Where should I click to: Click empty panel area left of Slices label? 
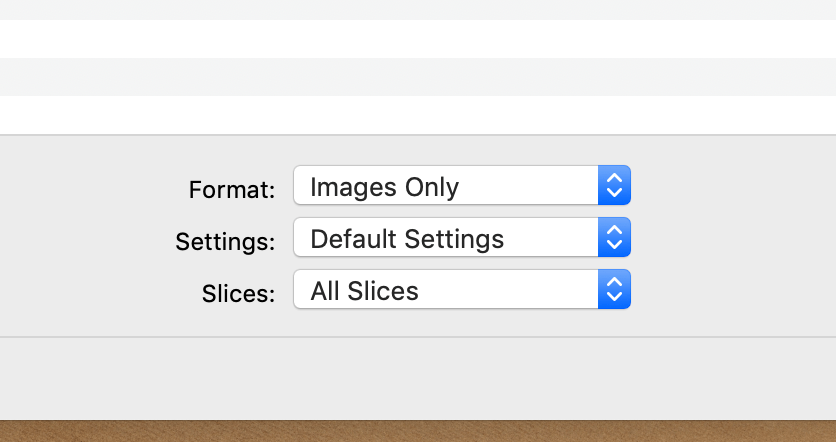[x=100, y=293]
